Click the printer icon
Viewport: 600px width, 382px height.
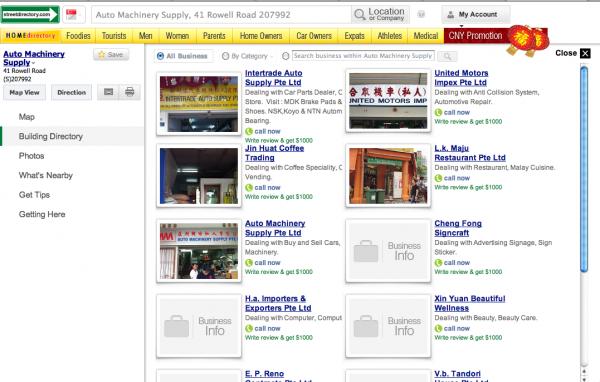(129, 92)
